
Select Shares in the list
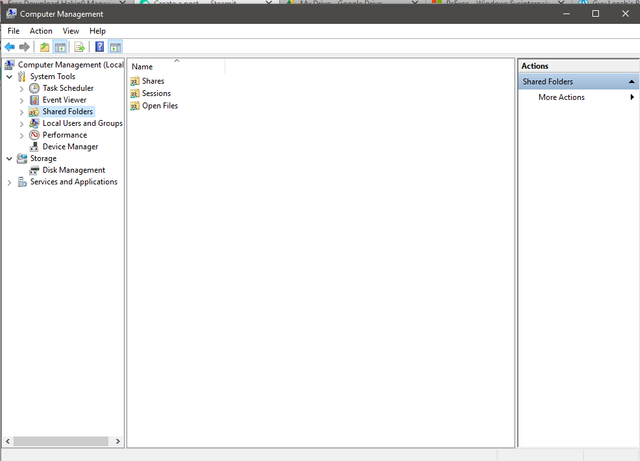pos(153,81)
